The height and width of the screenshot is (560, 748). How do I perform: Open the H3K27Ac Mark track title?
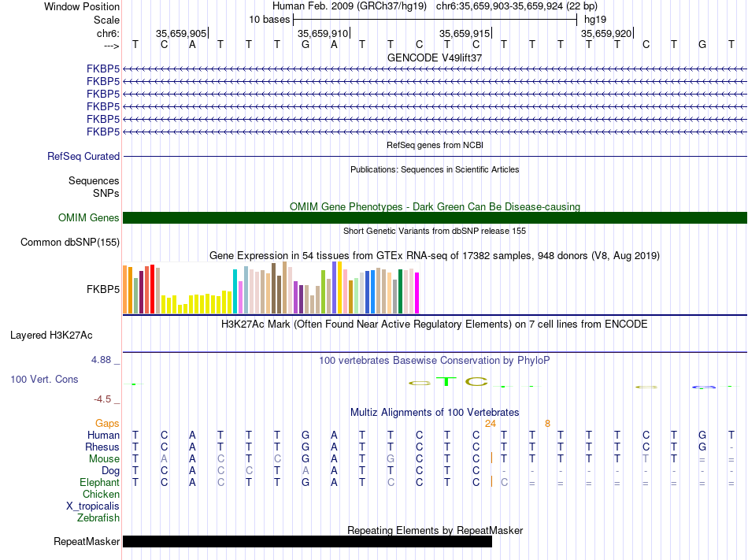435,325
